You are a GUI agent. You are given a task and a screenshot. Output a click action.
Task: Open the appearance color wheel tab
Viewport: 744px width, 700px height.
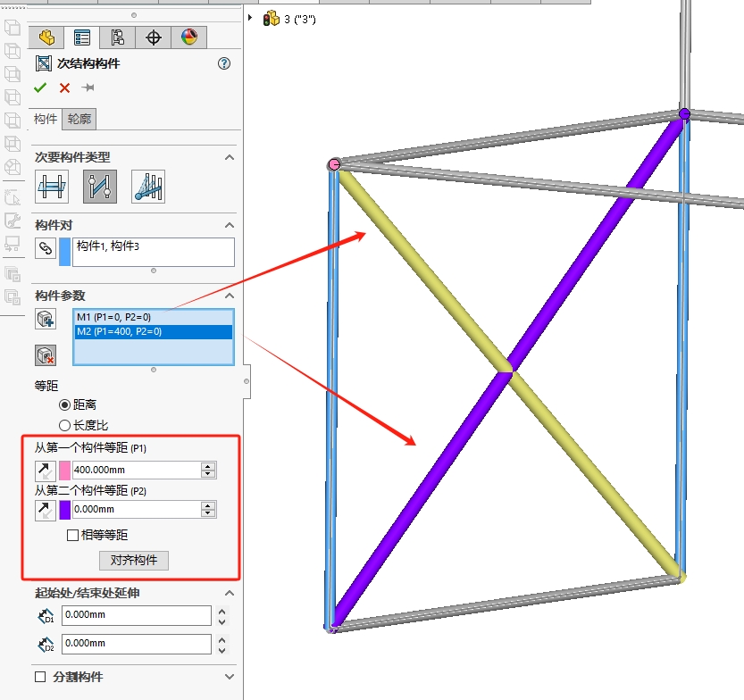pyautogui.click(x=189, y=37)
